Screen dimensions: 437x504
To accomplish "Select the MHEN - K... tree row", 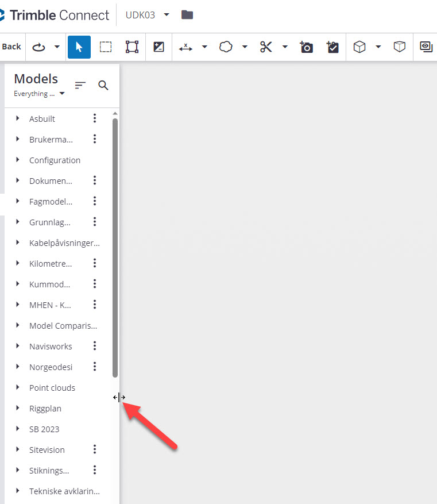I will pos(58,305).
